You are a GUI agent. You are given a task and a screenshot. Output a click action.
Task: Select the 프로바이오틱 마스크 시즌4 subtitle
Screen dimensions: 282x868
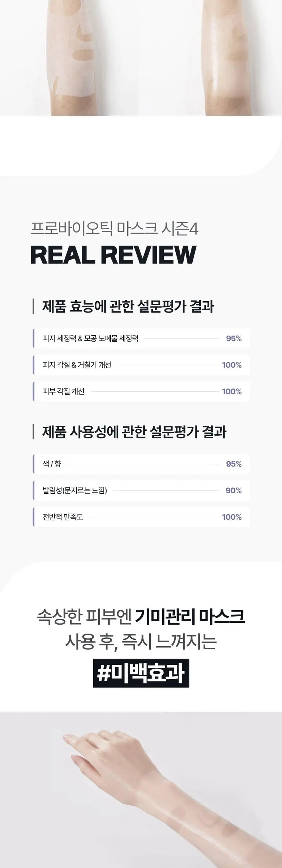coord(115,229)
